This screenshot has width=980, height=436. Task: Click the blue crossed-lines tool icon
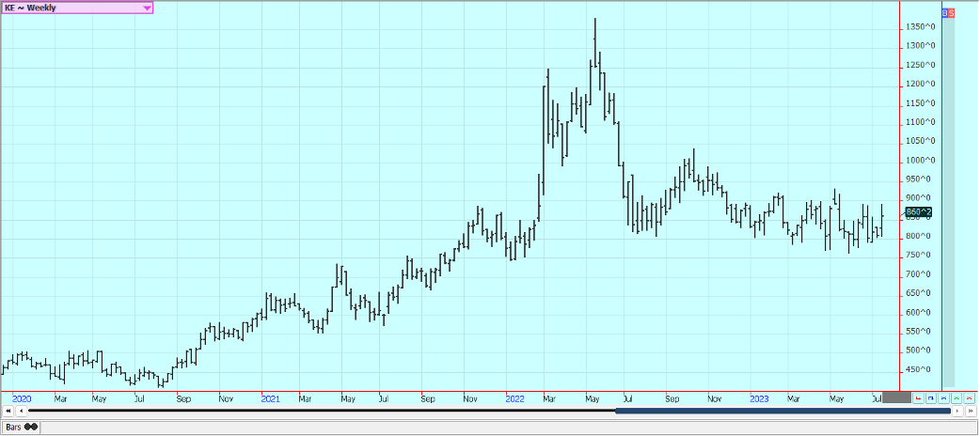pyautogui.click(x=943, y=397)
